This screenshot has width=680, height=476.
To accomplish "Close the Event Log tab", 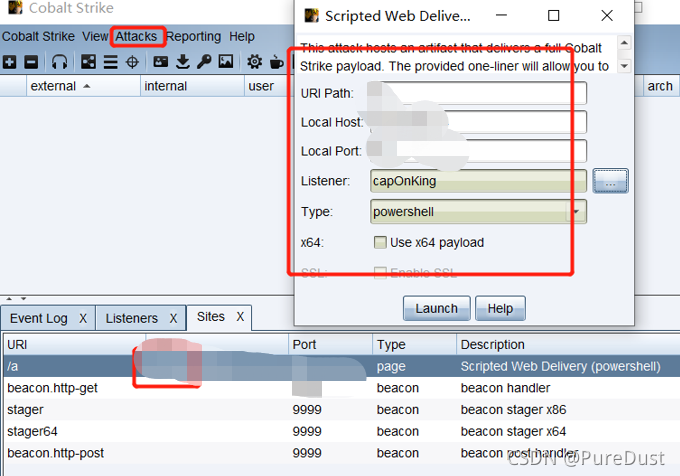I will click(83, 319).
